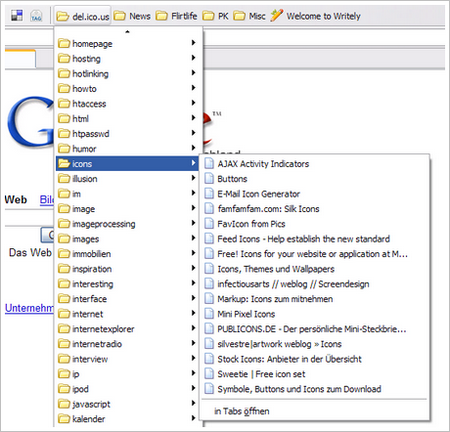The width and height of the screenshot is (450, 432).
Task: Click the folder icon next to interview
Action: (x=64, y=359)
